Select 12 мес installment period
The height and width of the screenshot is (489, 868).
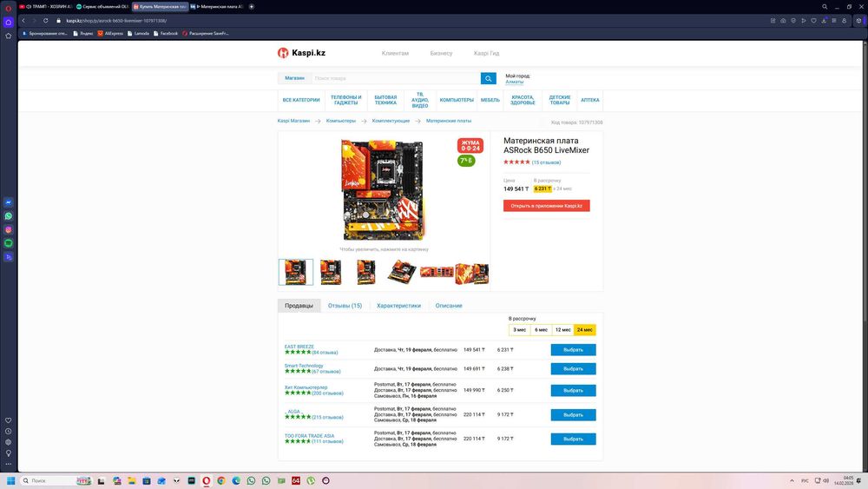563,329
